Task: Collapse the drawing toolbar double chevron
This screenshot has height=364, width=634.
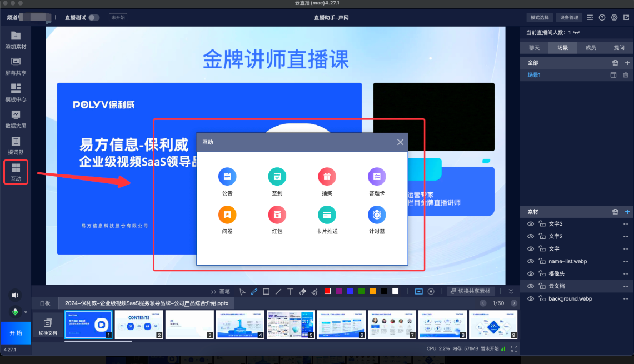Action: (511, 291)
